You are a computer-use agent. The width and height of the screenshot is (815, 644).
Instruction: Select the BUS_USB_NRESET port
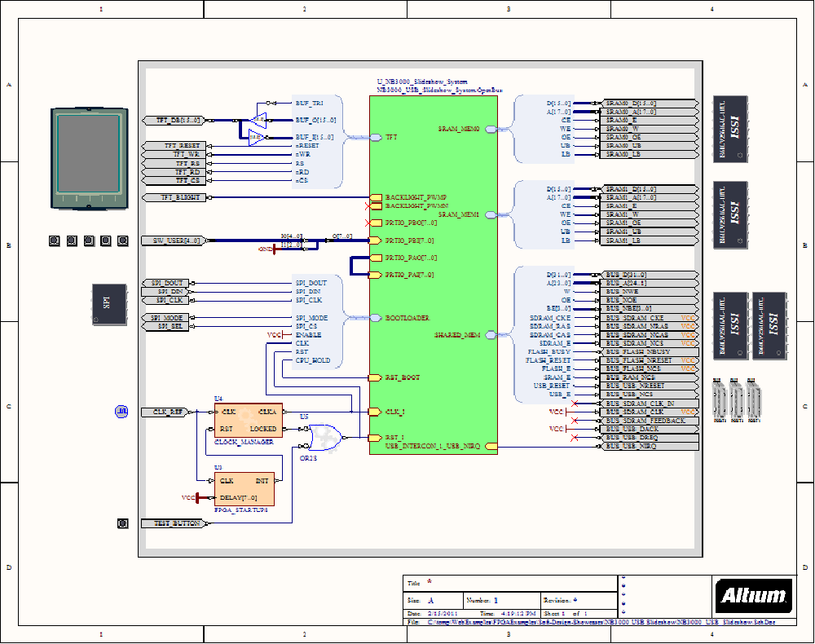coord(650,386)
